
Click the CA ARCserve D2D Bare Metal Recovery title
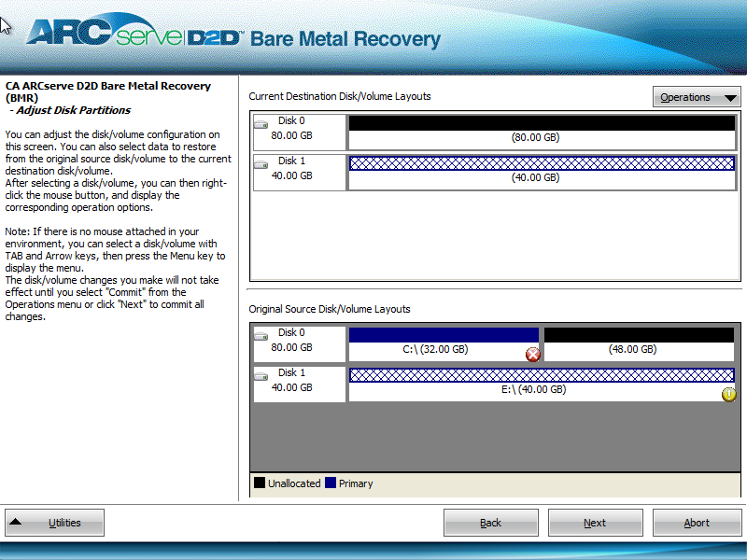click(108, 91)
